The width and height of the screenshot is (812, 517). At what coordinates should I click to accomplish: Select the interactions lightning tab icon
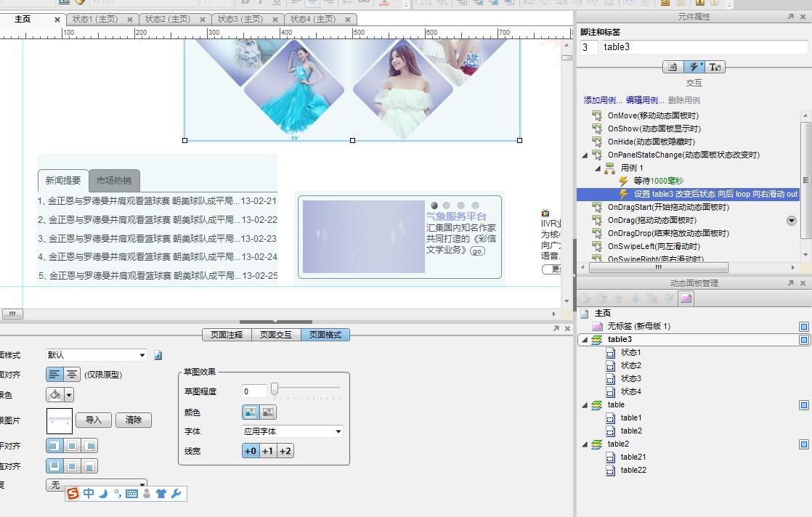click(x=694, y=67)
